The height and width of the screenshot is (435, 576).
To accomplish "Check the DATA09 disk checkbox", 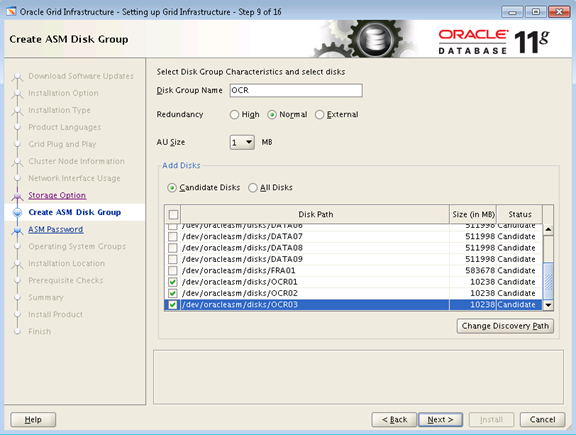I will [x=173, y=259].
